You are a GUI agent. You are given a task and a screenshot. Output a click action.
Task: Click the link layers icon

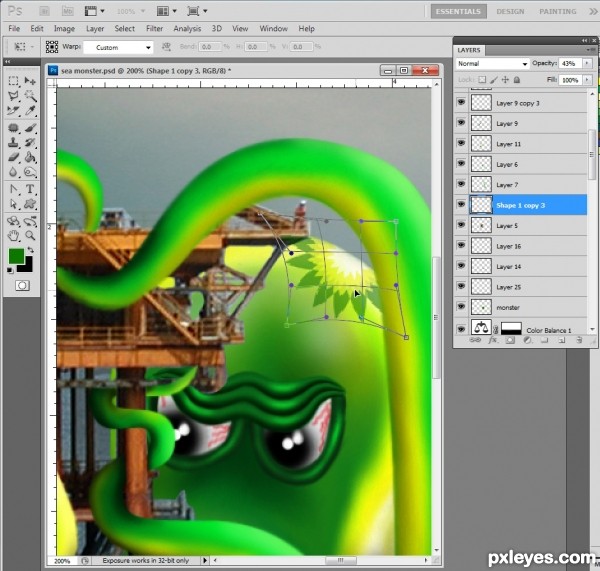tap(475, 340)
